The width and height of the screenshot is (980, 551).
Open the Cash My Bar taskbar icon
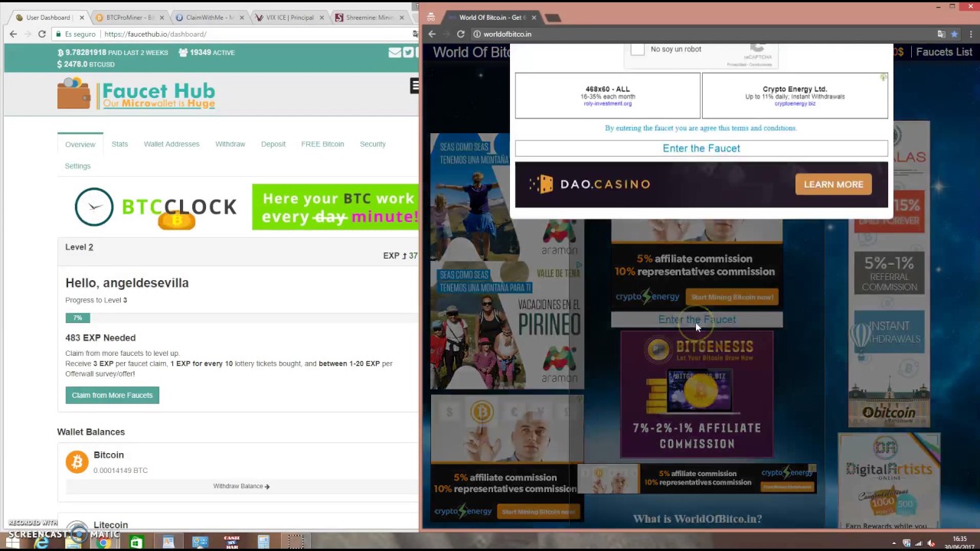[x=231, y=543]
